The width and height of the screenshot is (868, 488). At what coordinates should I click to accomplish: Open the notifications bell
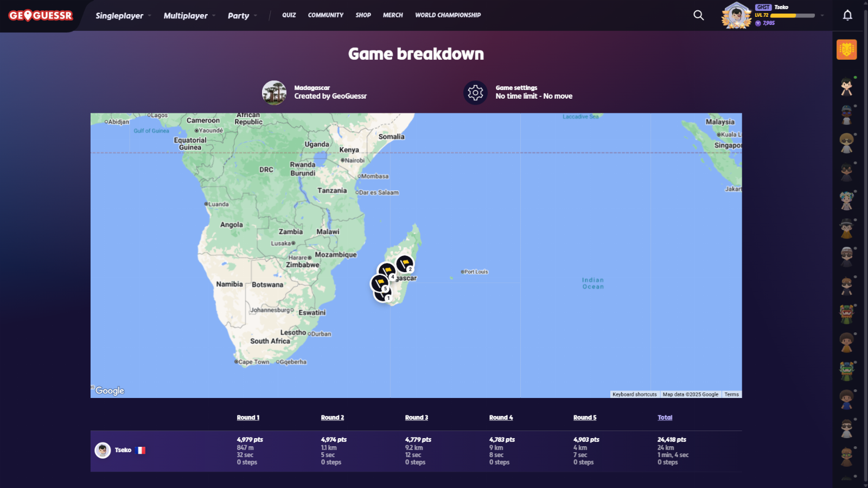click(847, 15)
